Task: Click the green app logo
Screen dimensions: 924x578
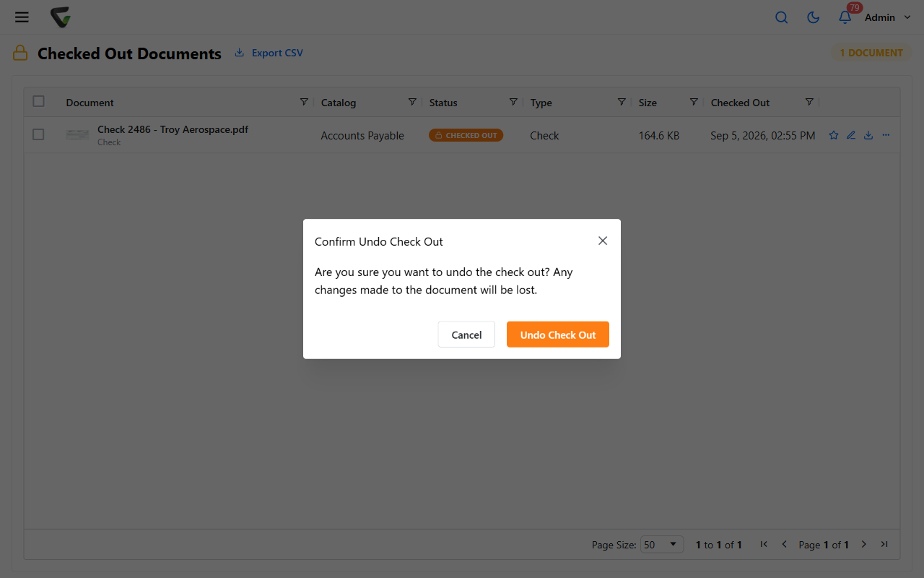Action: [x=61, y=17]
